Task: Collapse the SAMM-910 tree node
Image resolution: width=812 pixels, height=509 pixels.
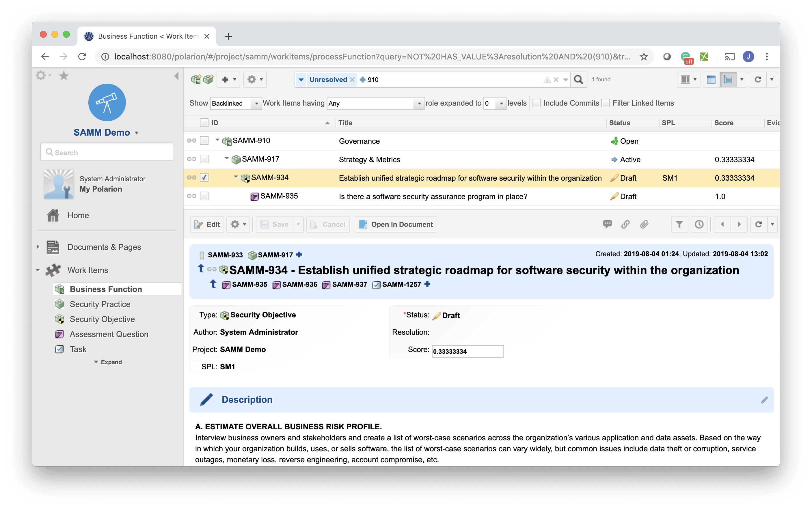Action: click(217, 140)
